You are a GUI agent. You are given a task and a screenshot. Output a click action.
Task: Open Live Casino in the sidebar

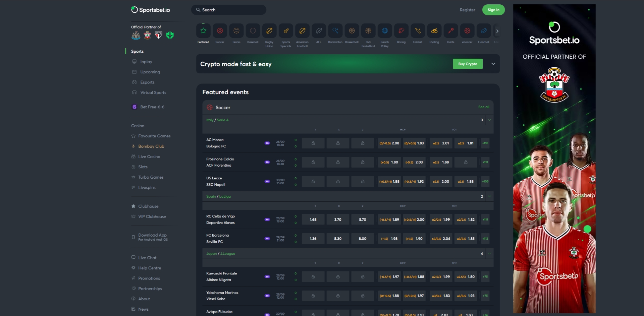coord(149,156)
